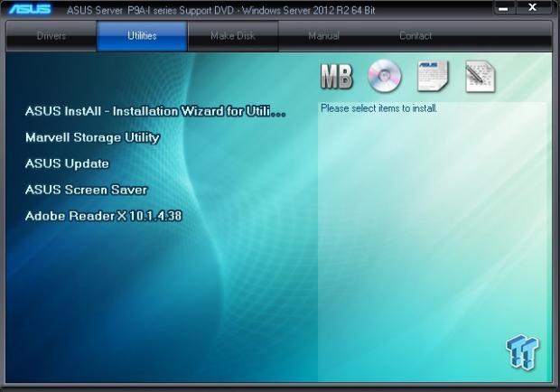Screen dimensions: 560x392
Task: Click the disc browse DVD icon
Action: point(384,76)
